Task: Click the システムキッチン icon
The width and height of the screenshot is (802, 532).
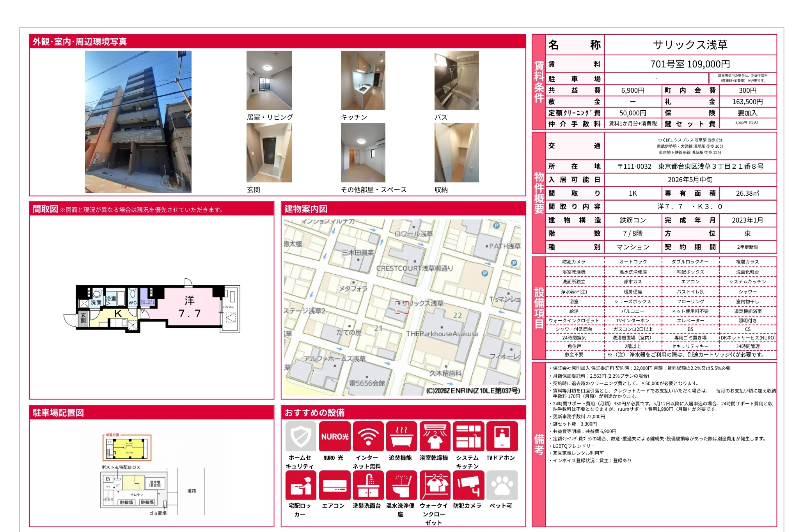Action: pos(468,436)
